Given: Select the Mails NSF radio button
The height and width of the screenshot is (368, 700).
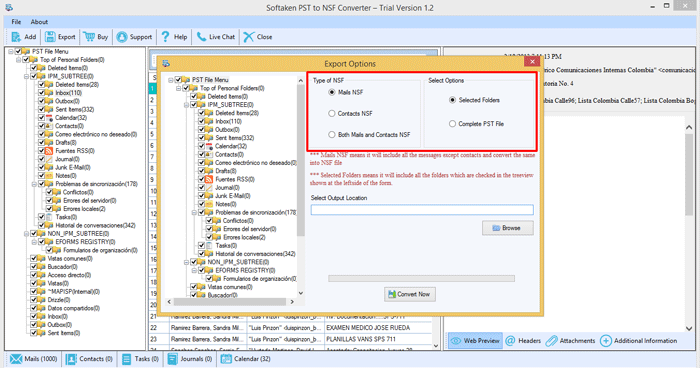Looking at the screenshot, I should [332, 92].
